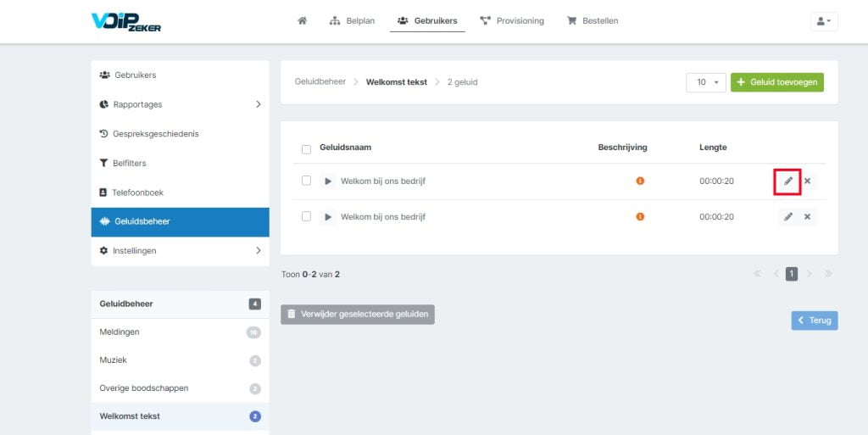Open the Muziek sound category
Image resolution: width=868 pixels, height=435 pixels.
point(180,360)
